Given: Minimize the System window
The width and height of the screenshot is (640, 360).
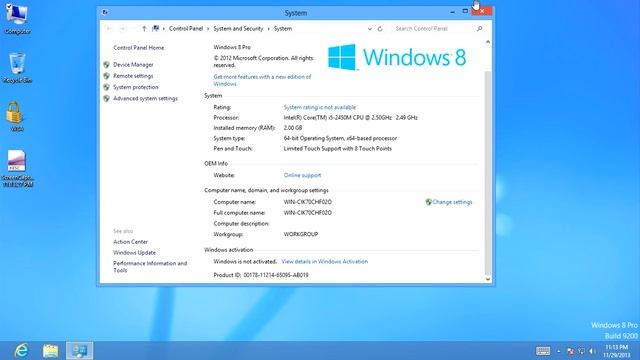Looking at the screenshot, I should point(452,11).
